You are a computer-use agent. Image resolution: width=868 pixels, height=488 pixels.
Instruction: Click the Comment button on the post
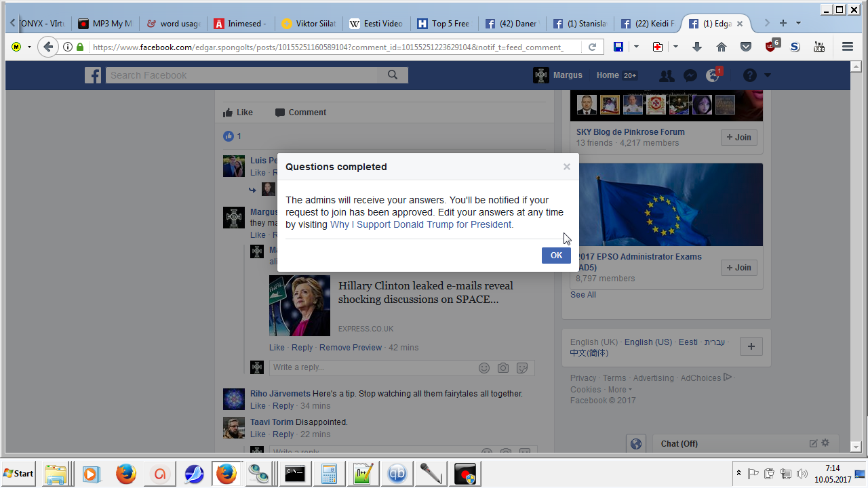pyautogui.click(x=300, y=113)
